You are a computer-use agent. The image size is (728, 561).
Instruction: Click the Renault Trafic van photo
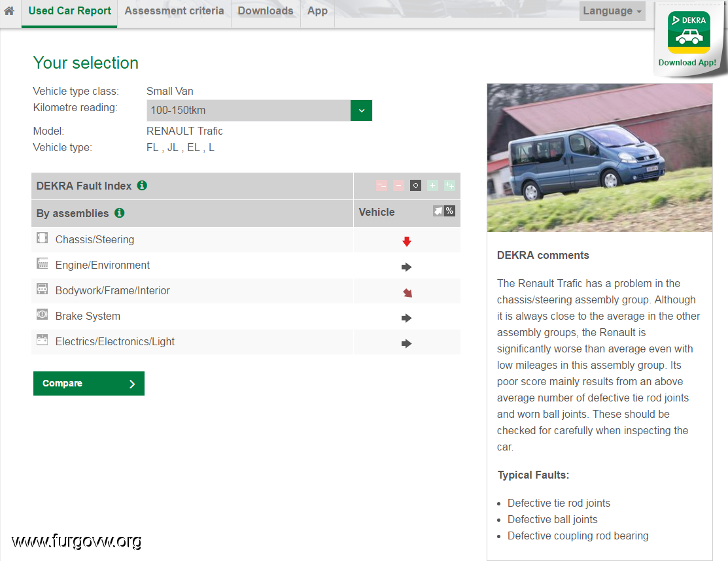(x=599, y=158)
